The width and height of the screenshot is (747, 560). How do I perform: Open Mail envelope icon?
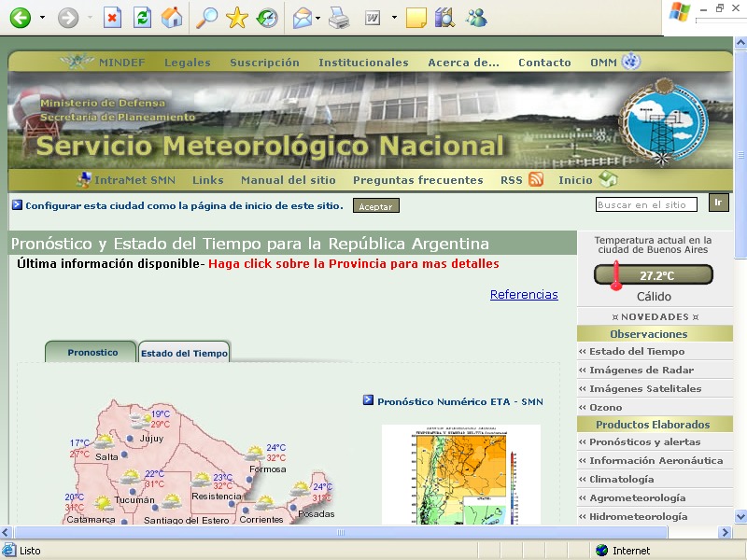[303, 18]
